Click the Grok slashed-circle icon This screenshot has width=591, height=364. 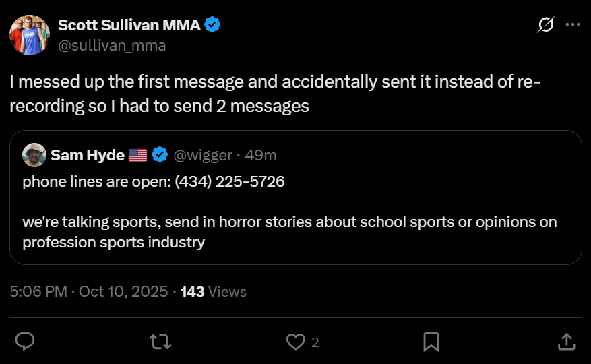tap(546, 24)
